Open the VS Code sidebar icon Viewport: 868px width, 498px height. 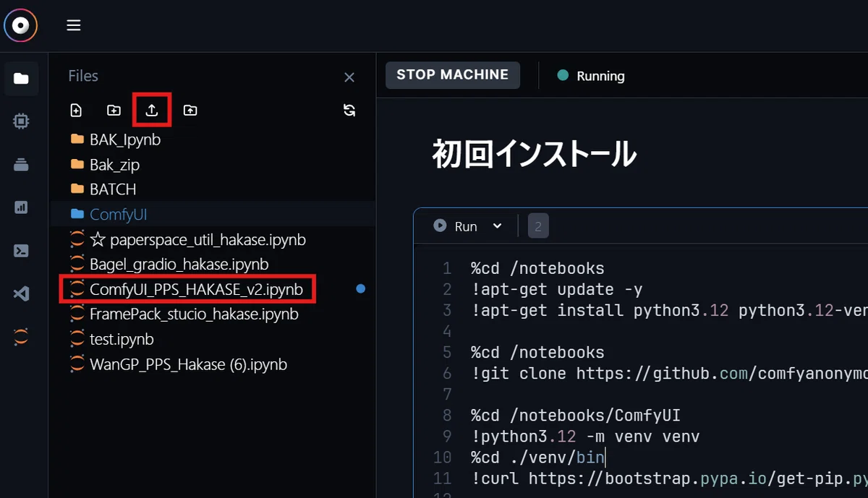pyautogui.click(x=22, y=294)
